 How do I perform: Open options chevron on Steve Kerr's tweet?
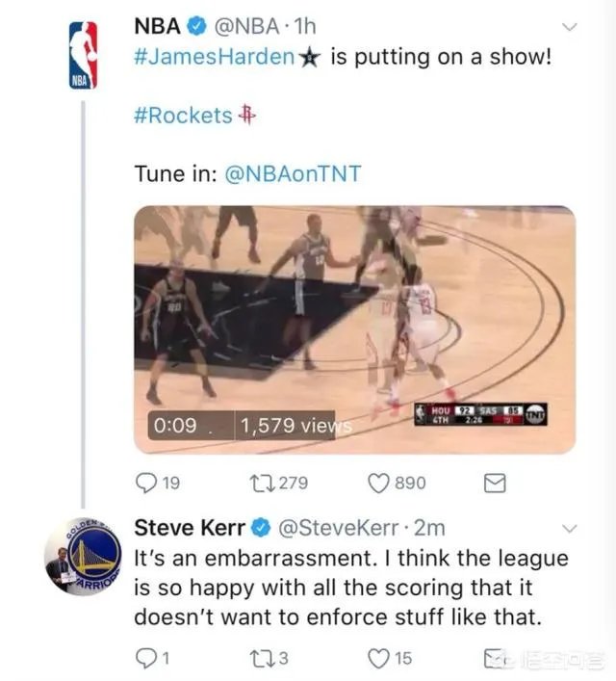click(570, 528)
